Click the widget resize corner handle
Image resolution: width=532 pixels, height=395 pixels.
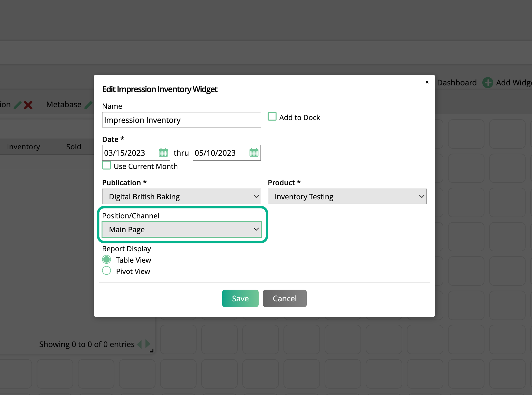(x=151, y=350)
